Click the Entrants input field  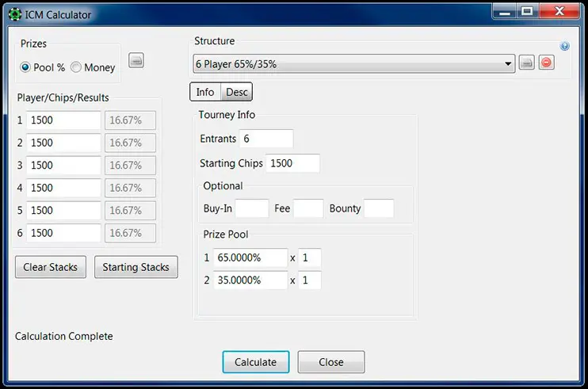point(266,139)
